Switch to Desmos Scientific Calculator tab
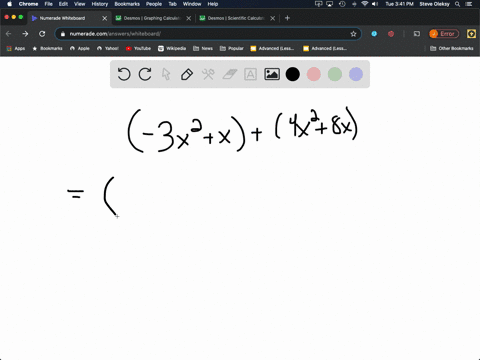480x360 pixels. 236,18
